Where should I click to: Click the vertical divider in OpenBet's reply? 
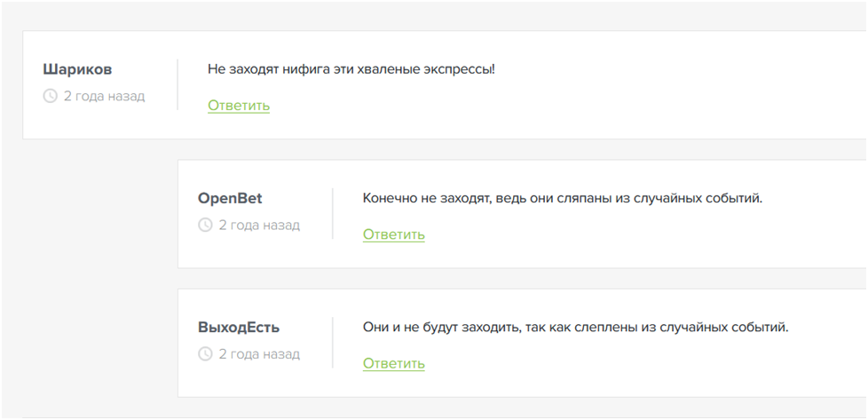333,213
